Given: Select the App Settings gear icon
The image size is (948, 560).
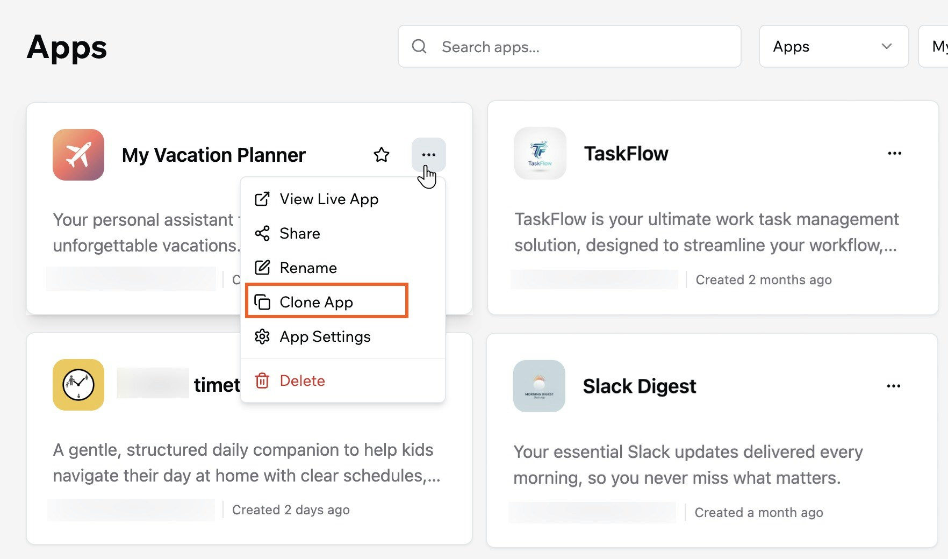Looking at the screenshot, I should tap(262, 336).
